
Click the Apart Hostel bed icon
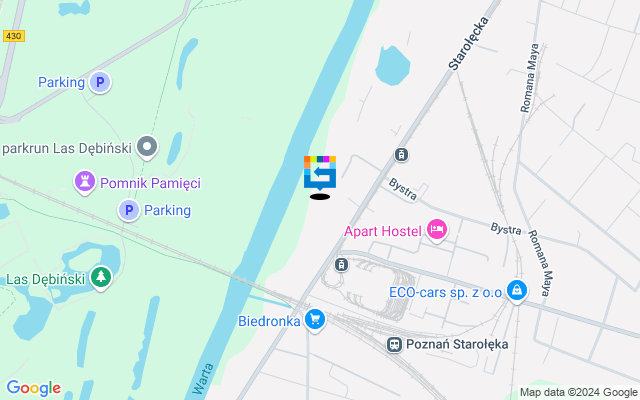(x=437, y=230)
